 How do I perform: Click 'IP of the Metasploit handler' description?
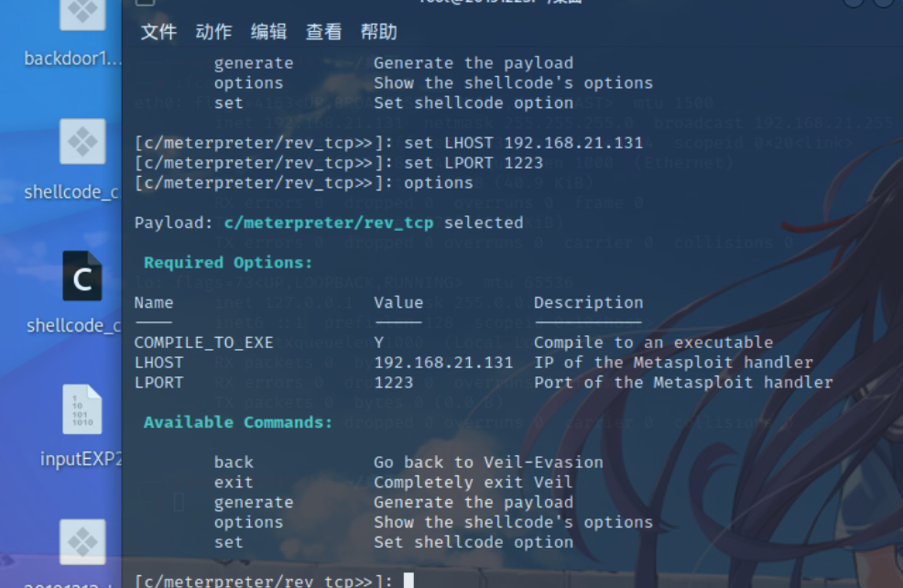[x=673, y=363]
